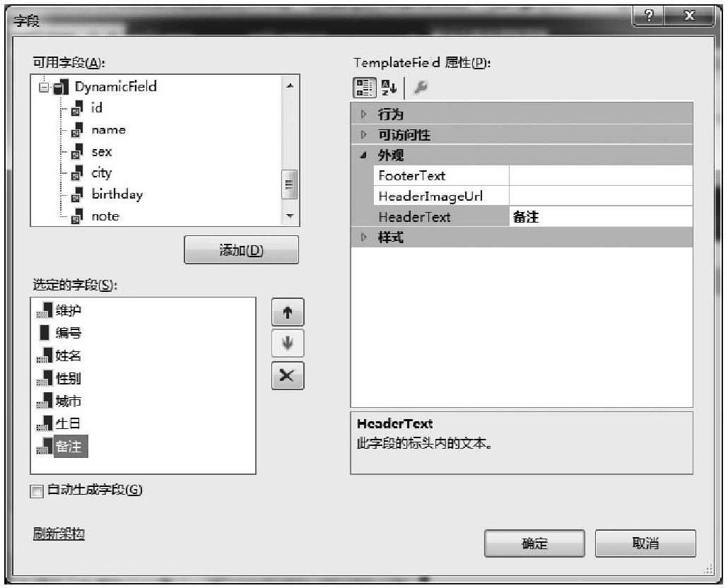Viewport: 728px width, 588px height.
Task: Select the name field in available fields
Action: tap(109, 131)
